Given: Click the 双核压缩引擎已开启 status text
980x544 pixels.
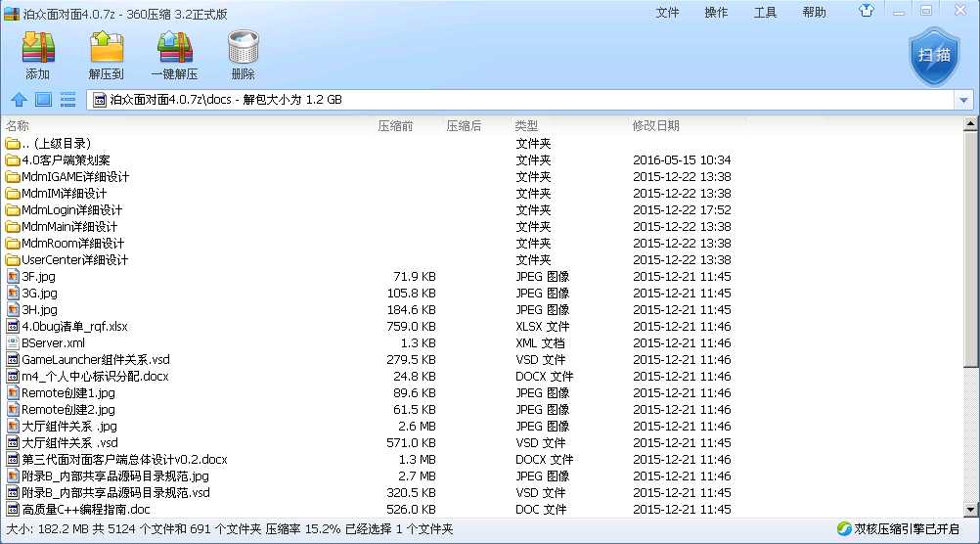Looking at the screenshot, I should [907, 529].
